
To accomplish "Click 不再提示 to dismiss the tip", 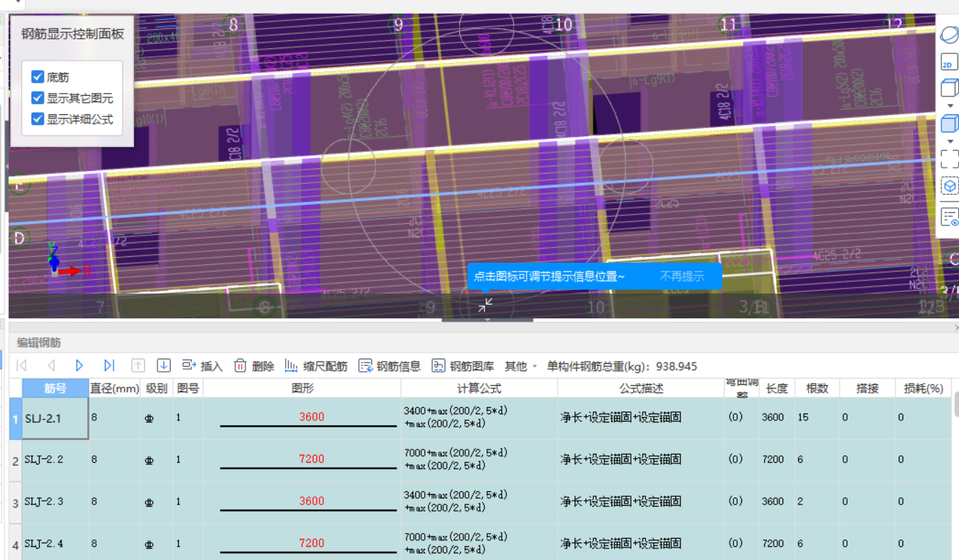I will tap(681, 276).
